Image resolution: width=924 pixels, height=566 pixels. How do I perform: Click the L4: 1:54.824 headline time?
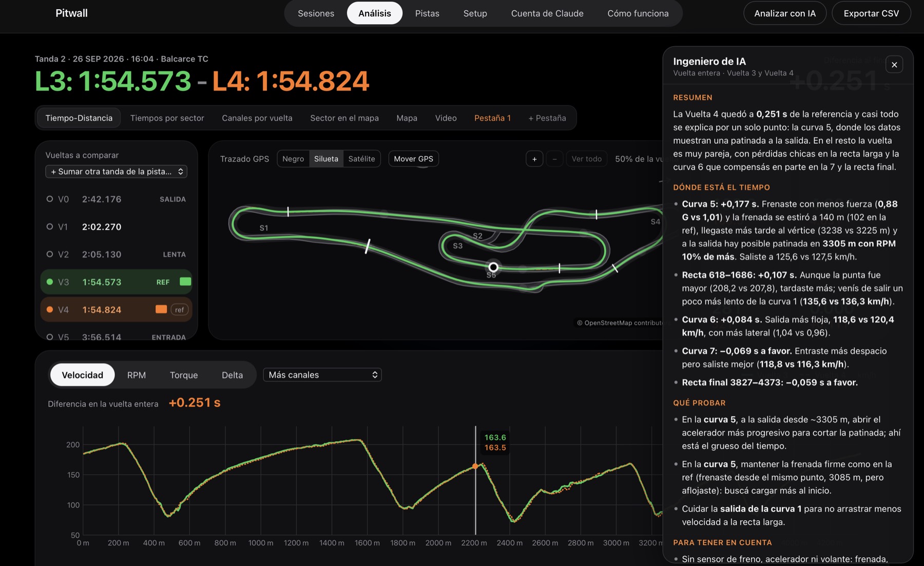click(x=291, y=81)
